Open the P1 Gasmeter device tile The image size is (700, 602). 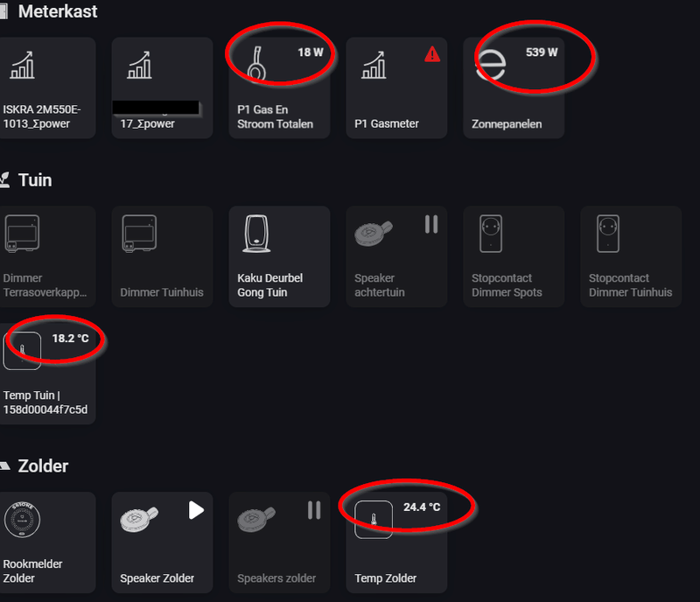pyautogui.click(x=395, y=87)
